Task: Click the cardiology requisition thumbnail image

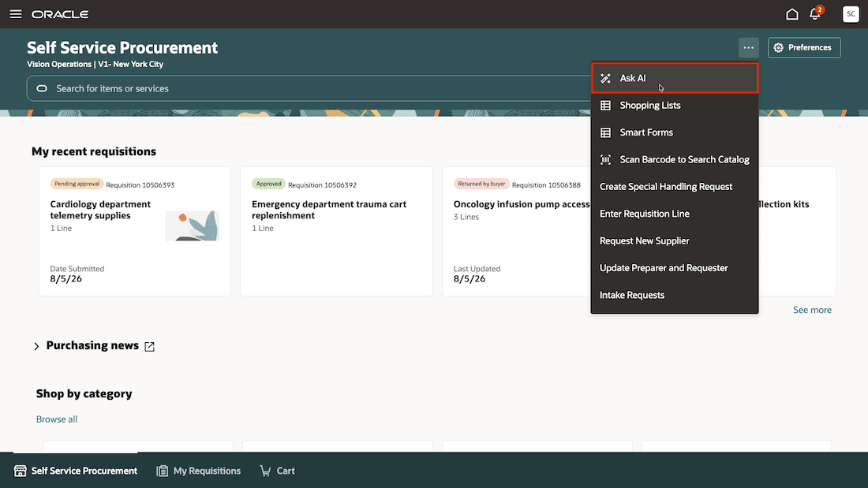Action: click(192, 225)
